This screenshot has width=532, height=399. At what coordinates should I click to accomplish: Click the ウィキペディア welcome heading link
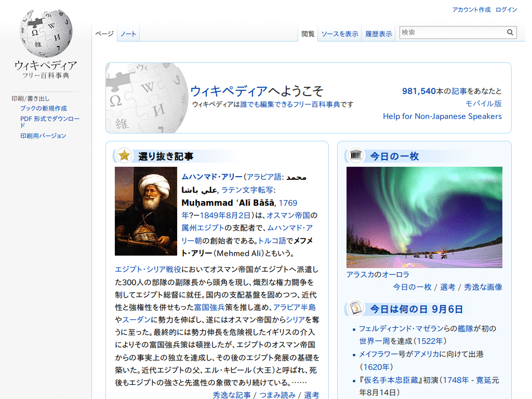pyautogui.click(x=229, y=90)
